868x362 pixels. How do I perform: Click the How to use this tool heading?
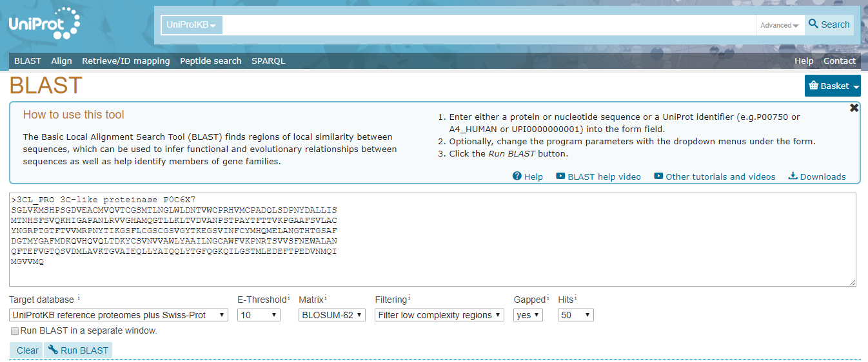coord(74,115)
